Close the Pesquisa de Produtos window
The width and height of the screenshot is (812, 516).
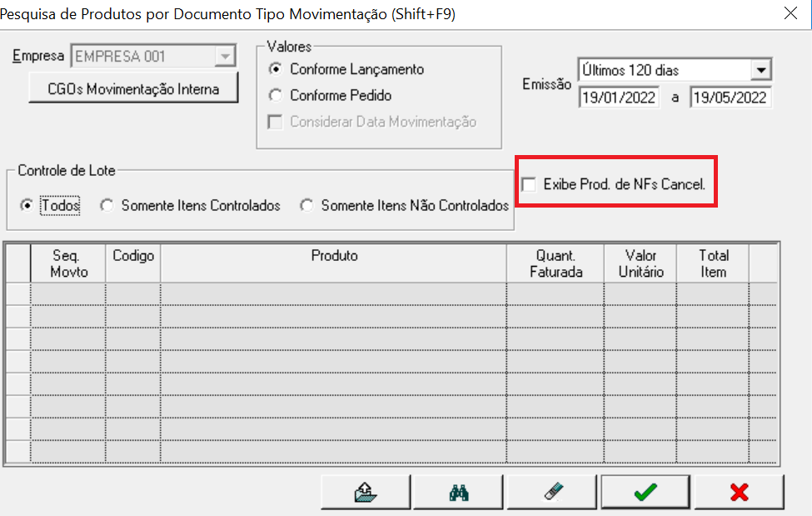click(791, 13)
